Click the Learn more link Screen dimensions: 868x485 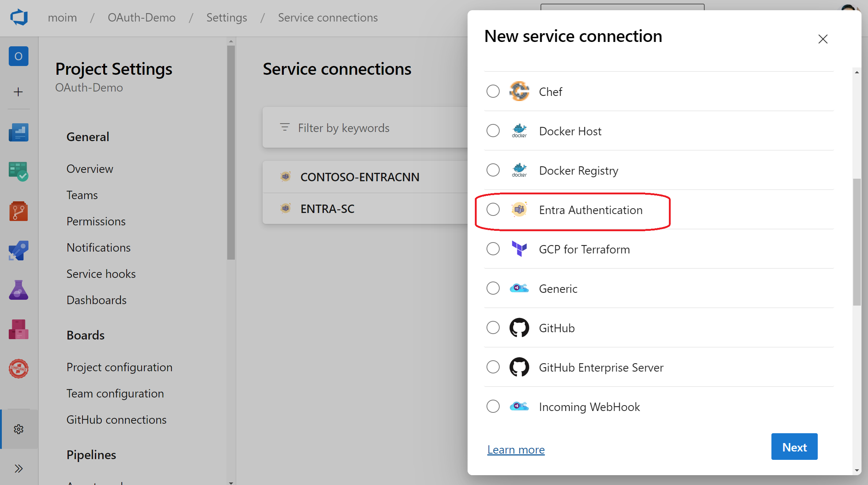[x=516, y=449]
